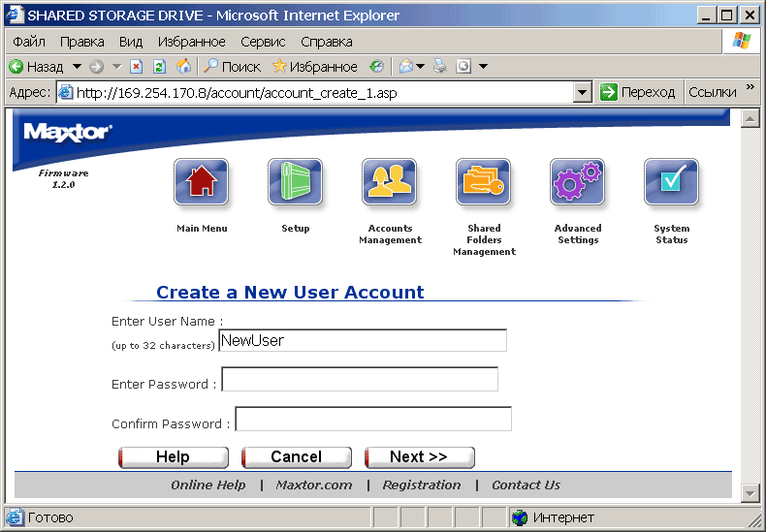
Task: Stop page loading with the red X icon
Action: [137, 66]
